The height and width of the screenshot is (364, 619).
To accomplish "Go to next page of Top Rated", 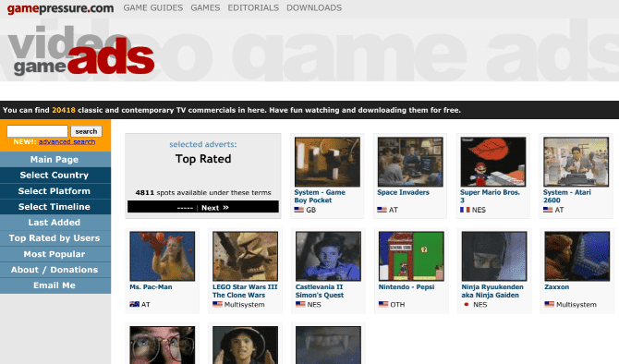I will (215, 208).
